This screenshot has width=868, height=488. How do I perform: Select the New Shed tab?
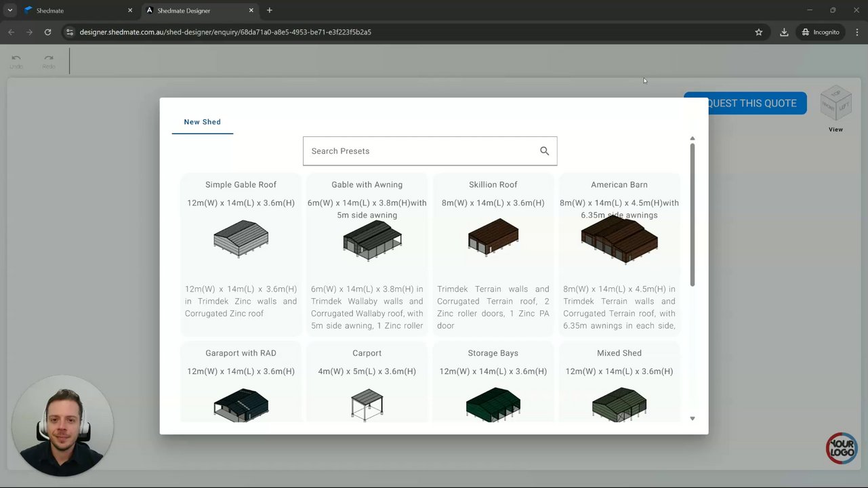click(x=203, y=122)
